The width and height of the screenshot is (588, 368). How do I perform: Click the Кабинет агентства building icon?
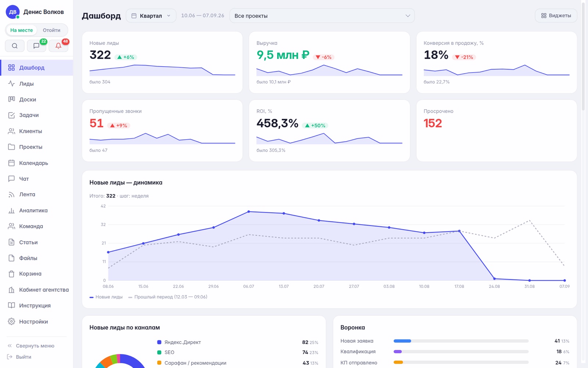(x=11, y=290)
